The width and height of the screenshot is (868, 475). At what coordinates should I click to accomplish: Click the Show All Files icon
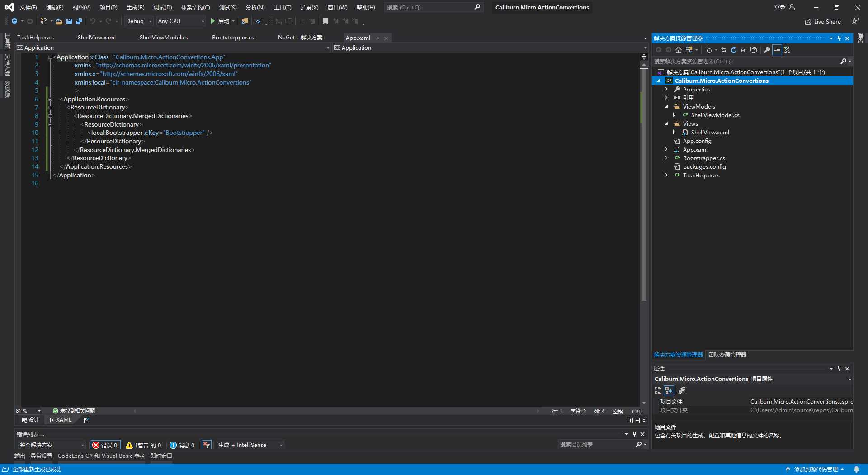pyautogui.click(x=754, y=50)
